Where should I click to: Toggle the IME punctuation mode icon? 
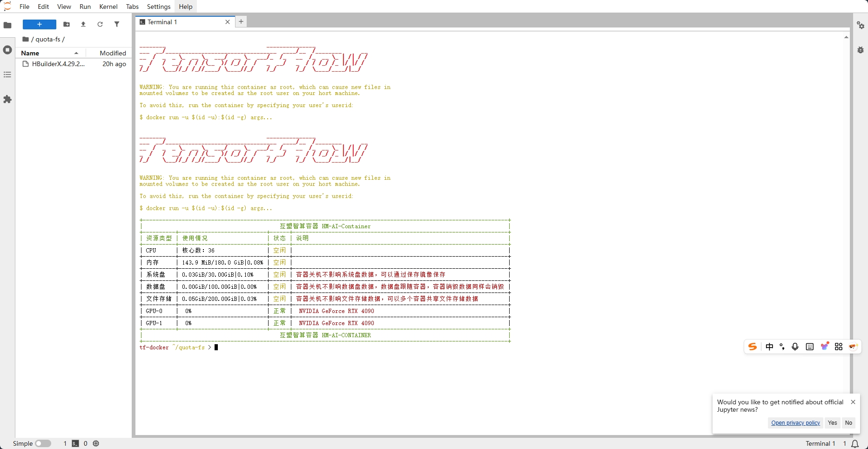click(782, 347)
